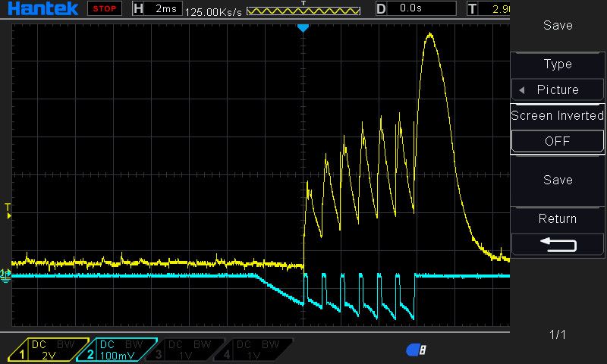Click the yellow trigger level T marker
The height and width of the screenshot is (364, 607).
pos(8,212)
